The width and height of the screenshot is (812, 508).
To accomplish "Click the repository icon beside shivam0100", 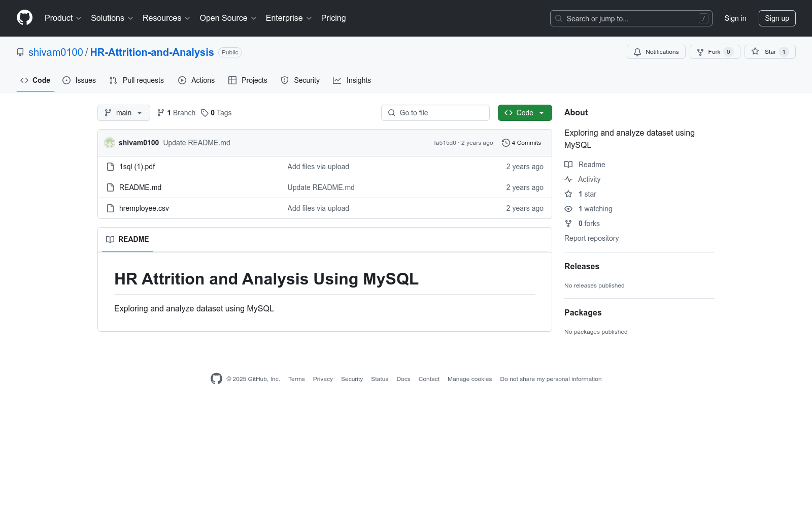I will [x=20, y=52].
